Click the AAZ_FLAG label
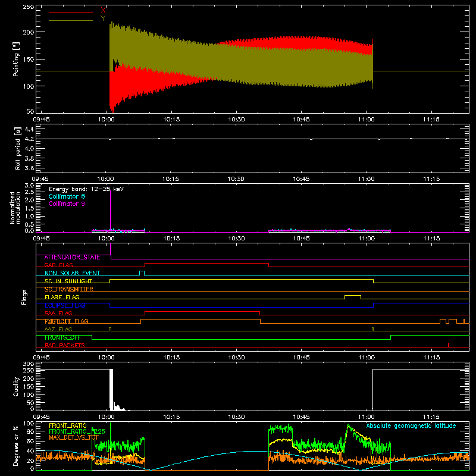Screen dimensions: 476x476 click(x=58, y=329)
